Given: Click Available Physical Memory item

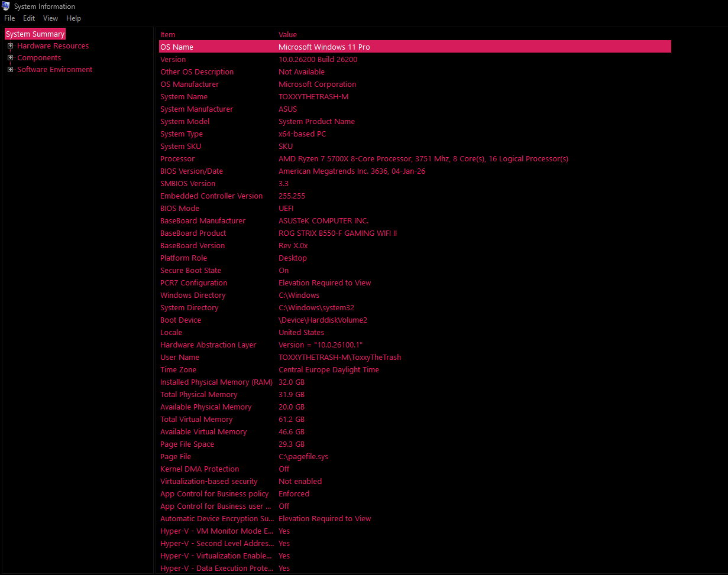Looking at the screenshot, I should point(206,407).
